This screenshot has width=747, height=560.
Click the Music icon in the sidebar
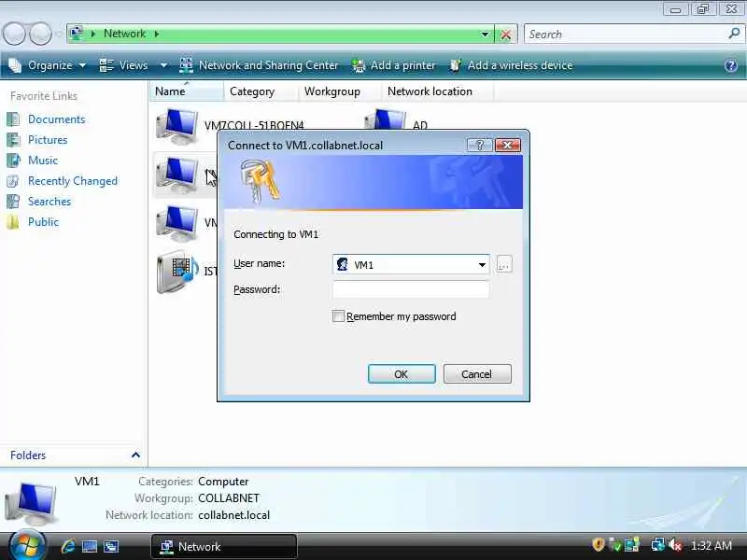(13, 160)
